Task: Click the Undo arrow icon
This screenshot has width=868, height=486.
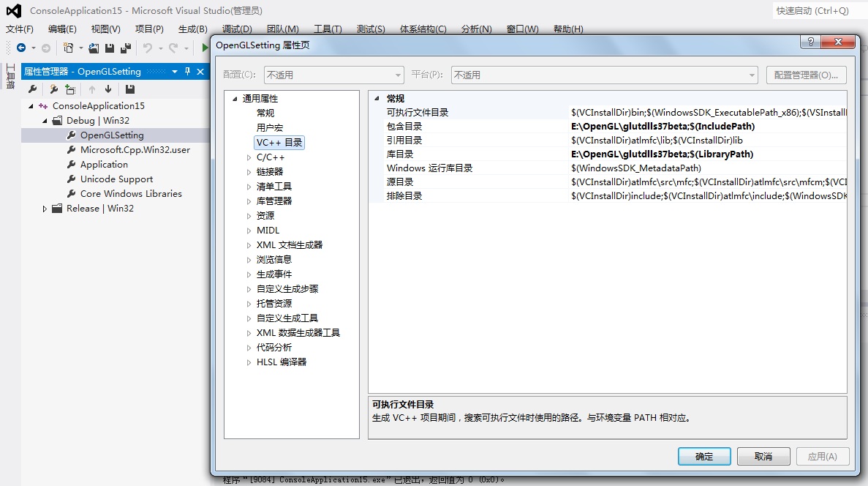Action: coord(147,48)
